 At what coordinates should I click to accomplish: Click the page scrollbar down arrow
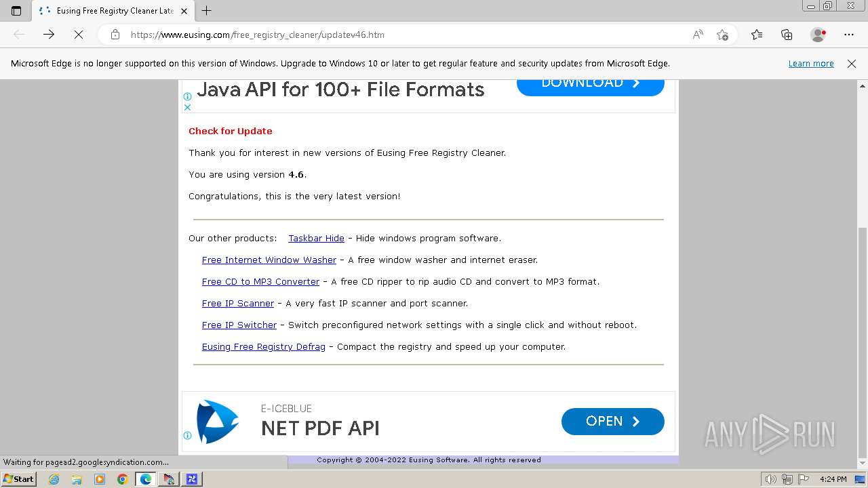point(863,464)
